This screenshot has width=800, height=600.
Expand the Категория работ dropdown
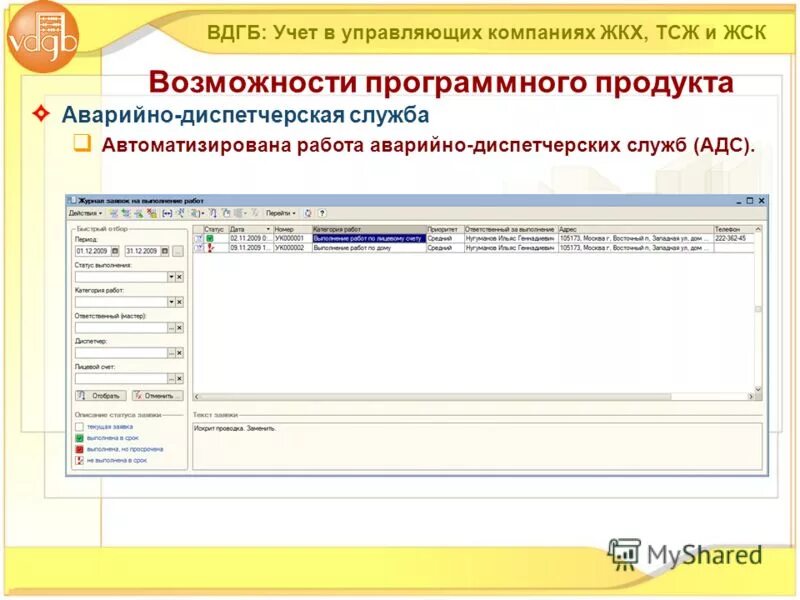(171, 300)
